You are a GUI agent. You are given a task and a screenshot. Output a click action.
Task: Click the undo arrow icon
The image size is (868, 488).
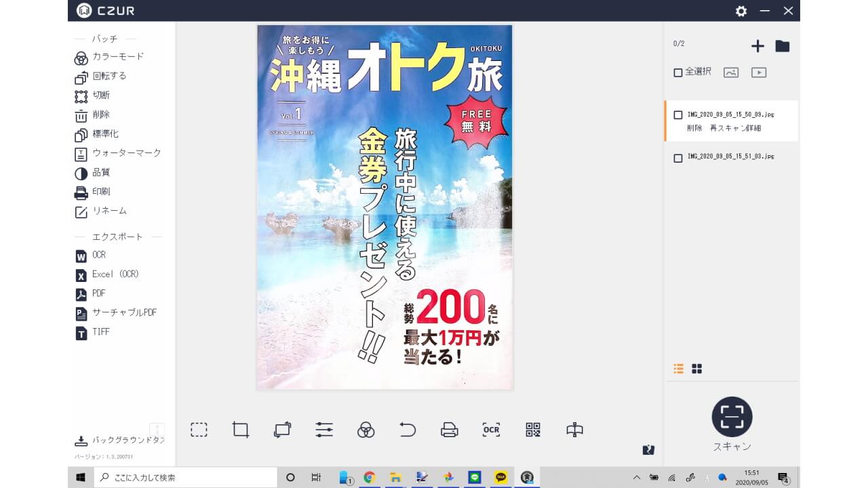point(407,430)
